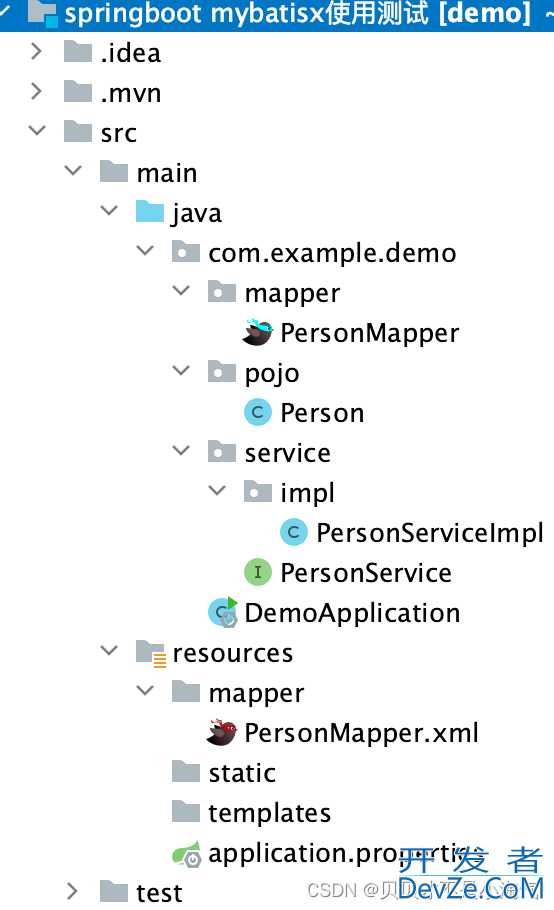The height and width of the screenshot is (910, 554).
Task: Click the DemoApplication runnable class icon
Action: (x=223, y=612)
